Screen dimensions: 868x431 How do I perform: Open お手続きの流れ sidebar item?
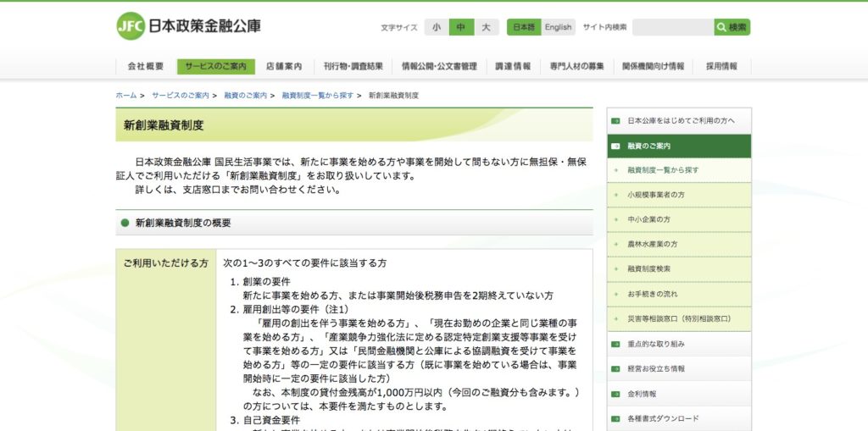coord(679,295)
